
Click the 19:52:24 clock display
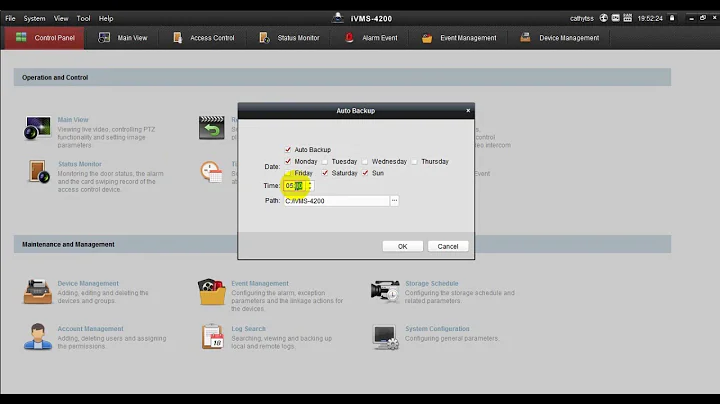(x=650, y=18)
